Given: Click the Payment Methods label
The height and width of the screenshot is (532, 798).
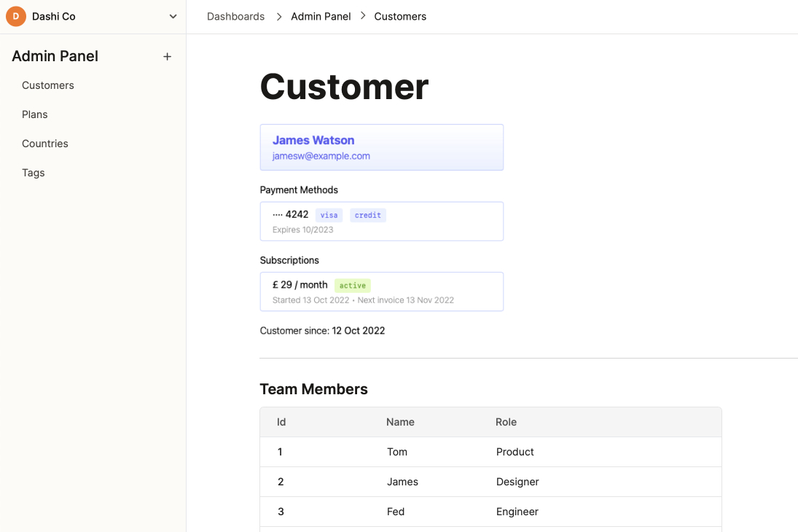Looking at the screenshot, I should point(299,190).
